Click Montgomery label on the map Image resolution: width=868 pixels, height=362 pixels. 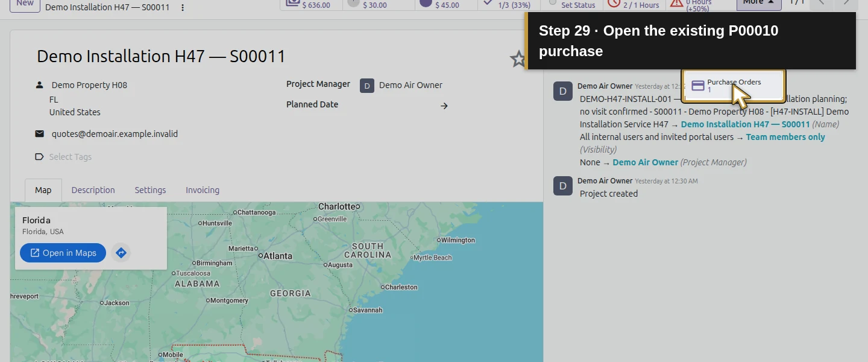pyautogui.click(x=229, y=300)
